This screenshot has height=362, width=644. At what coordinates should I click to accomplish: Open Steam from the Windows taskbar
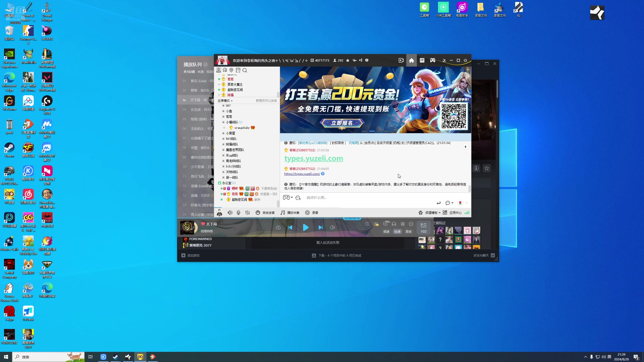[115, 357]
